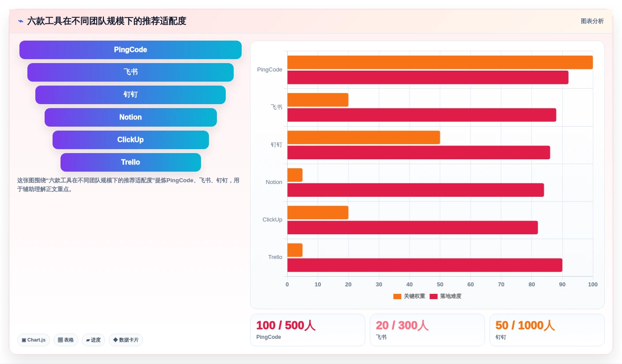Click the title 六款工具在不同团队规模下的推荐适配度

tap(106, 21)
